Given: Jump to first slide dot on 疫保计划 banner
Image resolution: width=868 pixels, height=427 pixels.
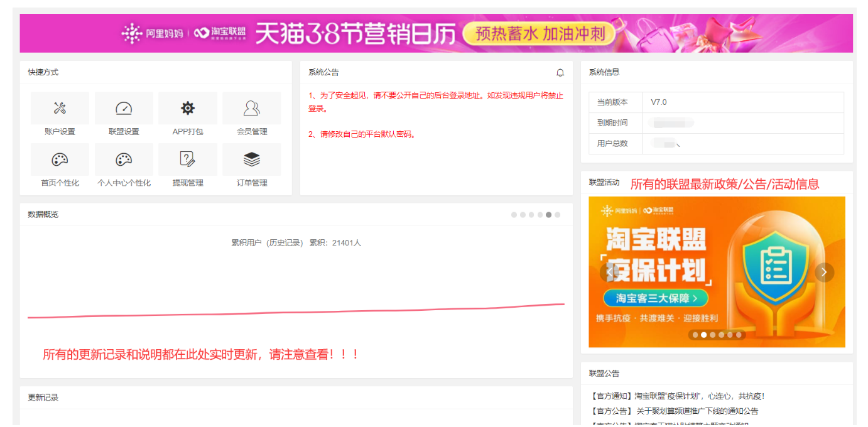Looking at the screenshot, I should (695, 335).
